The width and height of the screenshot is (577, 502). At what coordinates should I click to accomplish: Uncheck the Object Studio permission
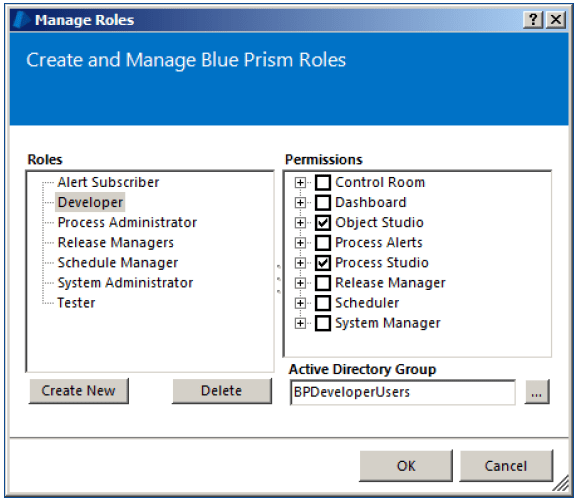point(323,223)
